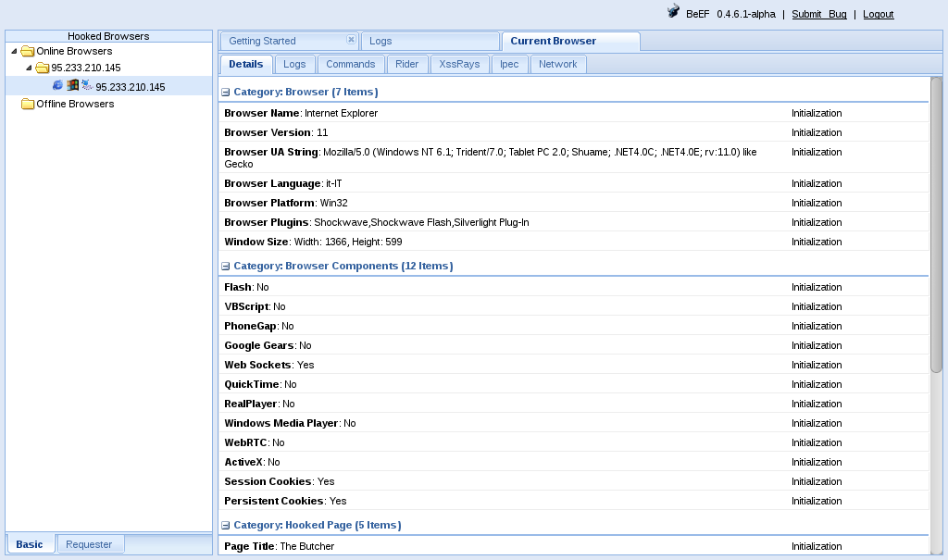Click the Browser Version: 11 row

574,132
